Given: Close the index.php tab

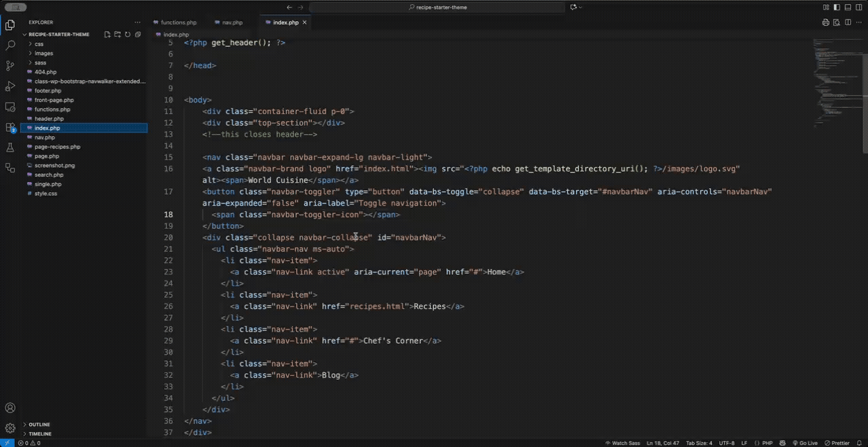Looking at the screenshot, I should coord(305,22).
